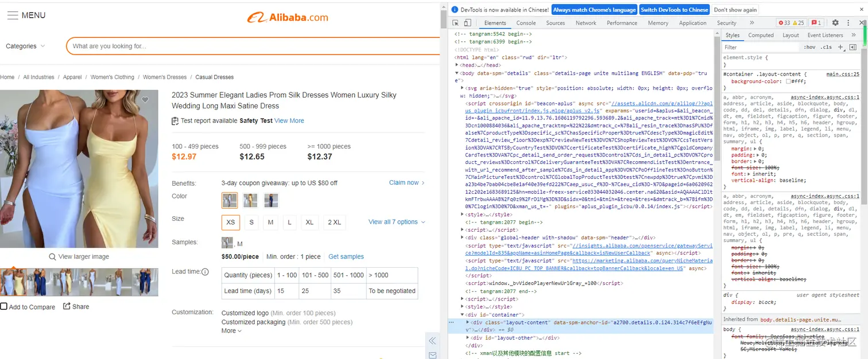Select size L option

[290, 222]
